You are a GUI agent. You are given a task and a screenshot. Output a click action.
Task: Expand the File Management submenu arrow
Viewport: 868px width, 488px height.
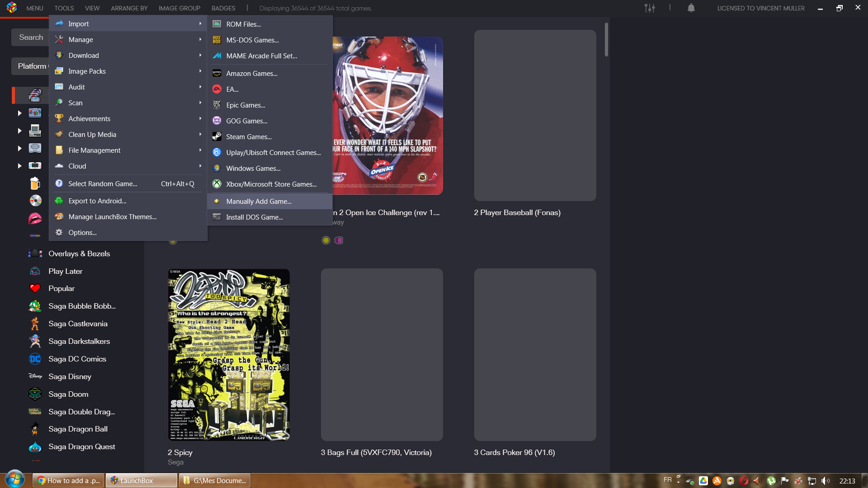coord(200,150)
